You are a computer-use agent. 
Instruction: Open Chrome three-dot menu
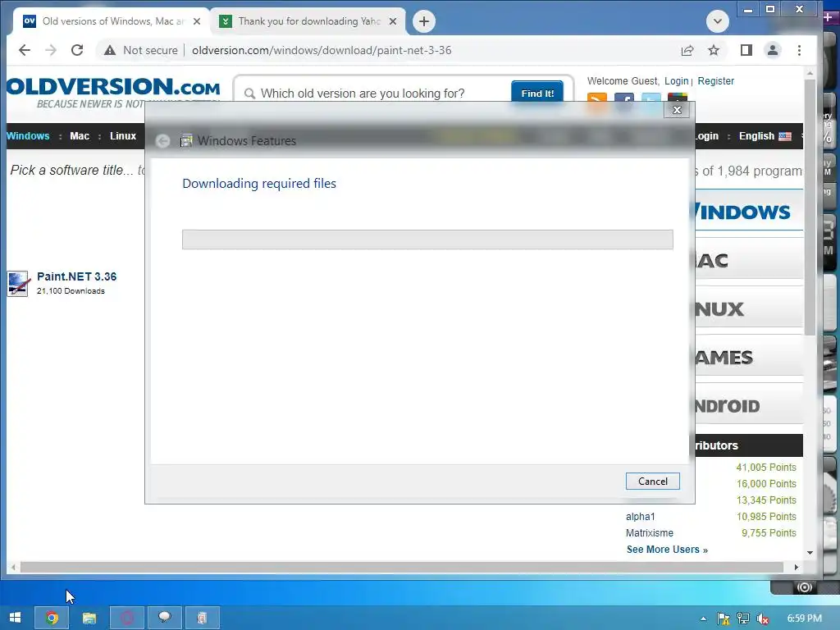[799, 50]
